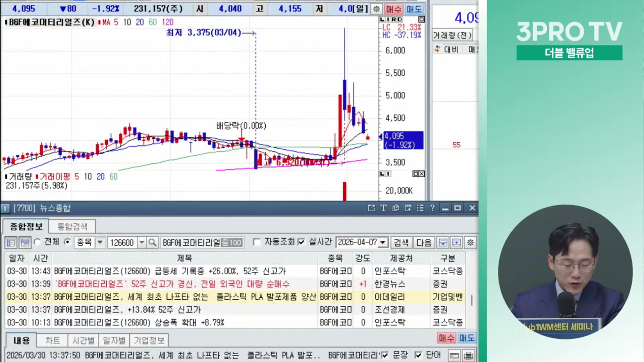Open the 이데일리 PLA 발포제품 news row
644x362 pixels.
[184, 297]
